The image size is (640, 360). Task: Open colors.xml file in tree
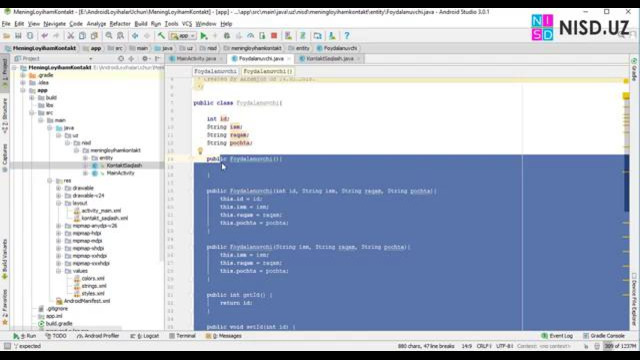[x=93, y=278]
